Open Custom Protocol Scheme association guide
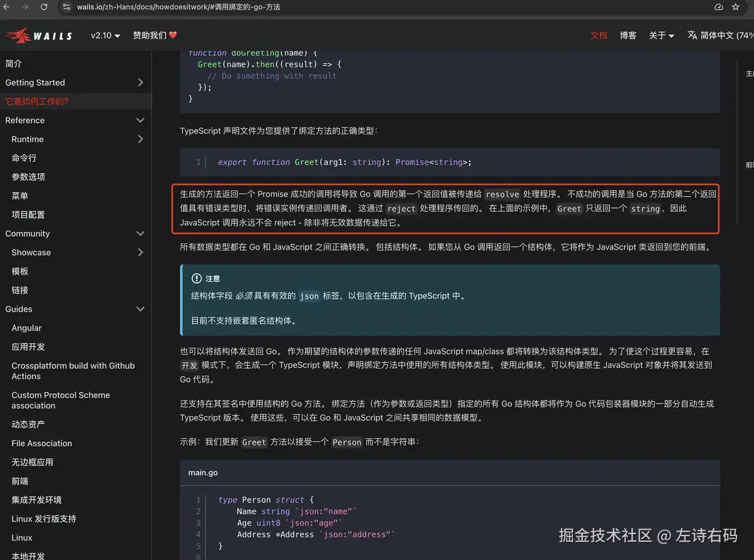Viewport: 754px width, 560px height. point(61,400)
